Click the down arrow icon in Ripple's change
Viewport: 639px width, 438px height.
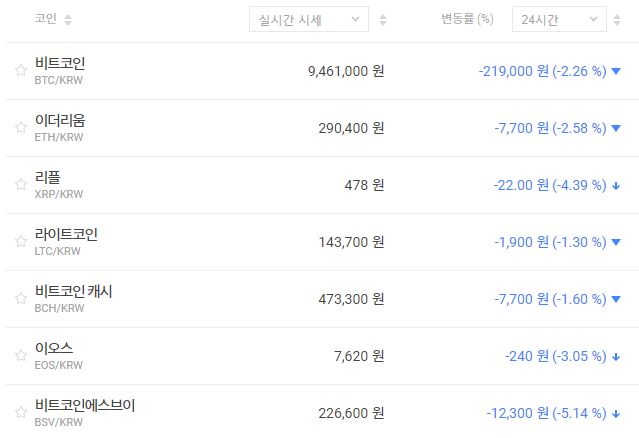point(616,186)
